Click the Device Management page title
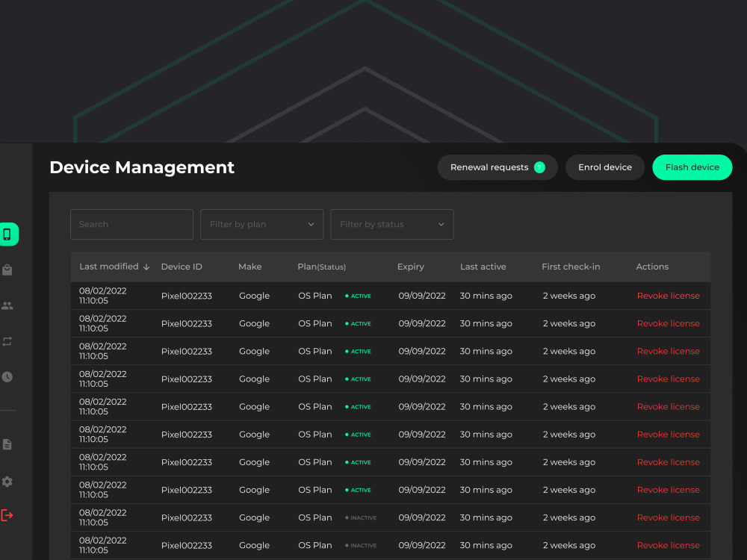This screenshot has width=747, height=560. (142, 167)
